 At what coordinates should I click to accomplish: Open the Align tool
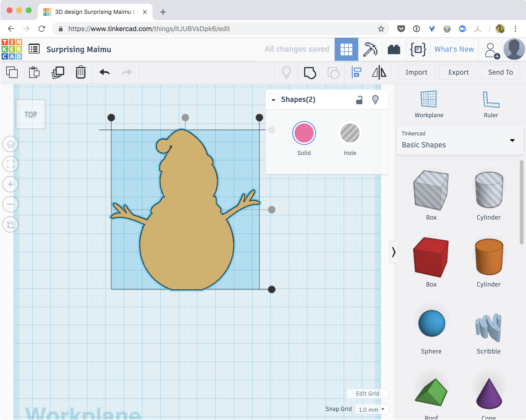(x=356, y=72)
